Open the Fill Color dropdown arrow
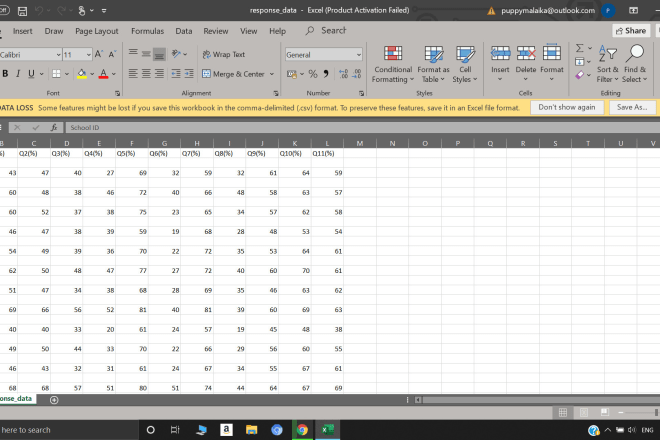660x440 pixels. (x=92, y=74)
